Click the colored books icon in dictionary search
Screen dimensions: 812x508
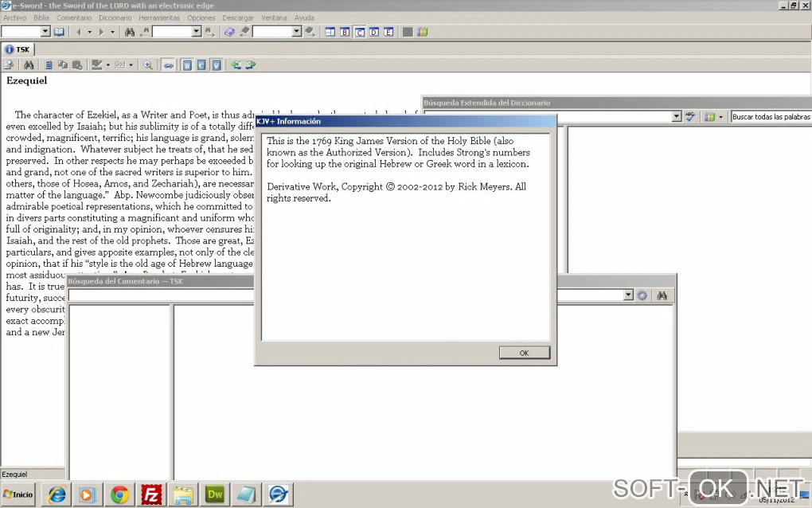[709, 117]
